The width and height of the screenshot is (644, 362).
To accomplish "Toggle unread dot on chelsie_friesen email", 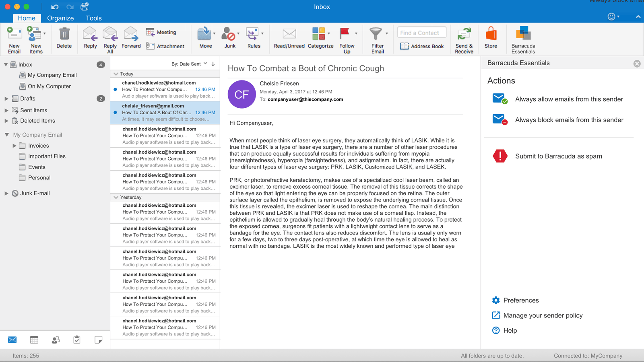I will click(116, 113).
